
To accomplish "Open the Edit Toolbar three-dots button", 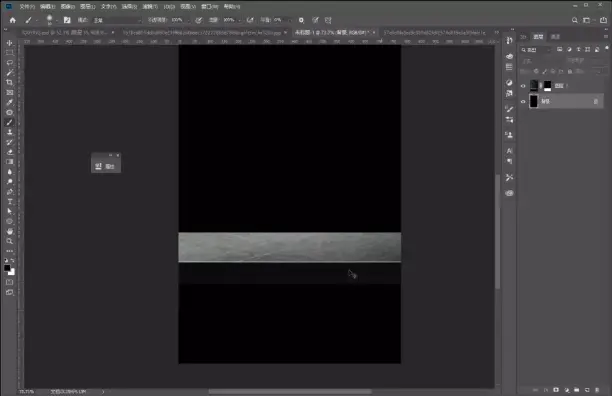I will (10, 251).
